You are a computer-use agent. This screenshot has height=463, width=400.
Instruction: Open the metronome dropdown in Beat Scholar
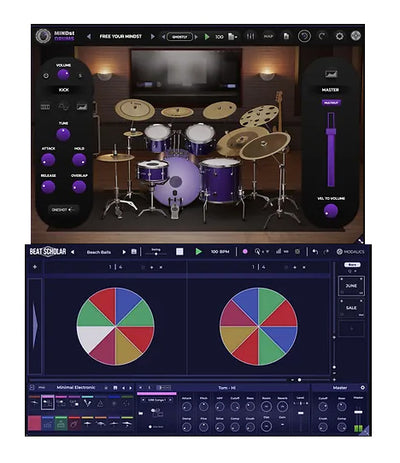[x=262, y=252]
